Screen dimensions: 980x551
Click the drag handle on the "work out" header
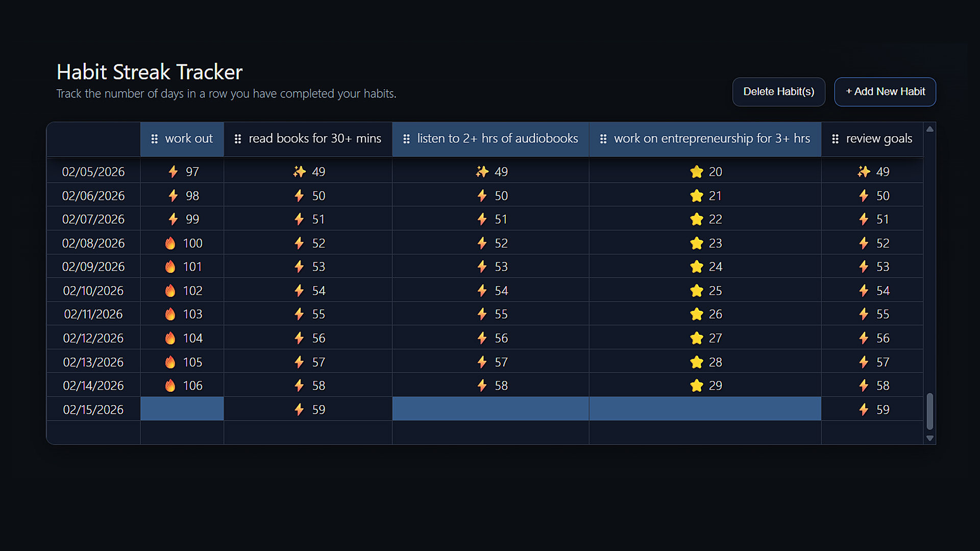coord(155,138)
